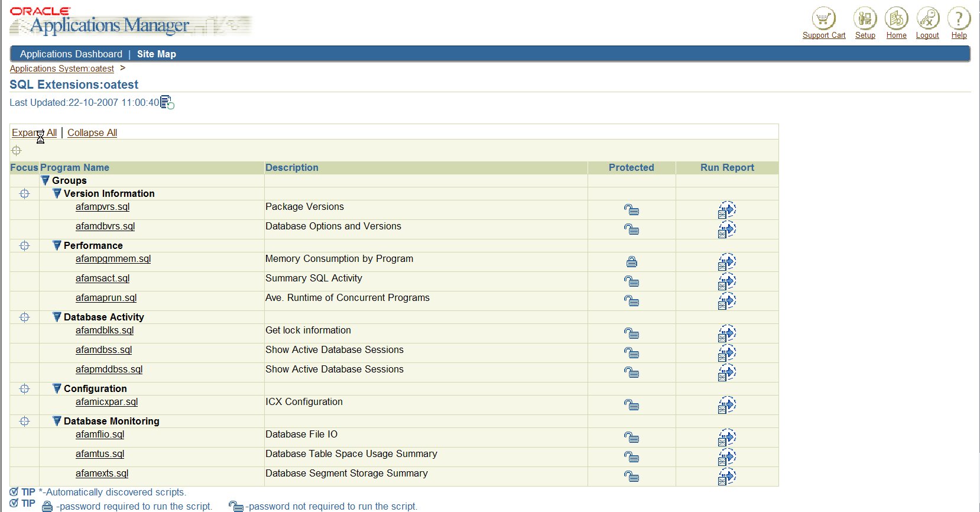The height and width of the screenshot is (512, 980).
Task: Run report for Database File IO
Action: pyautogui.click(x=726, y=438)
